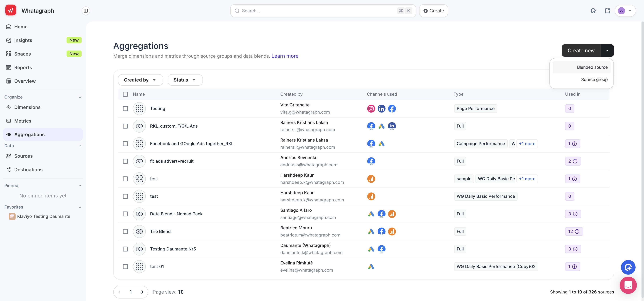Click the Google Ads icon in the test 01 row
Viewport: 644px width, 301px height.
click(x=371, y=266)
